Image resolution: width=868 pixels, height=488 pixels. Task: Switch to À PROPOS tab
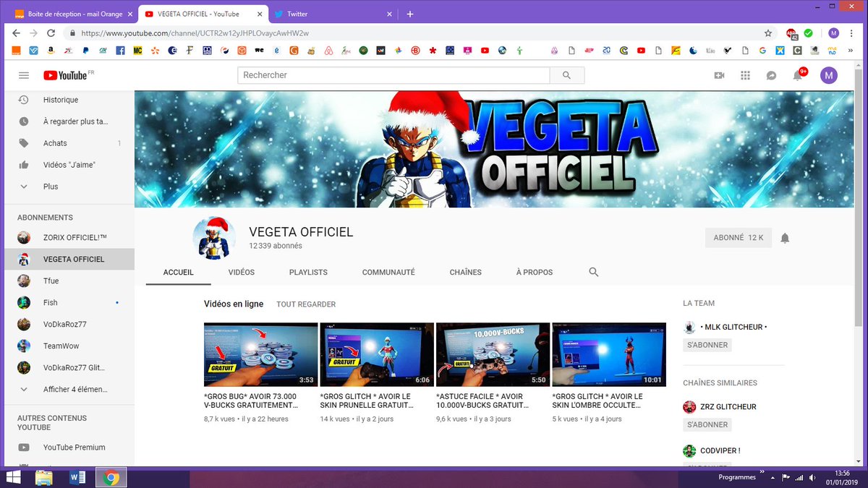click(535, 273)
